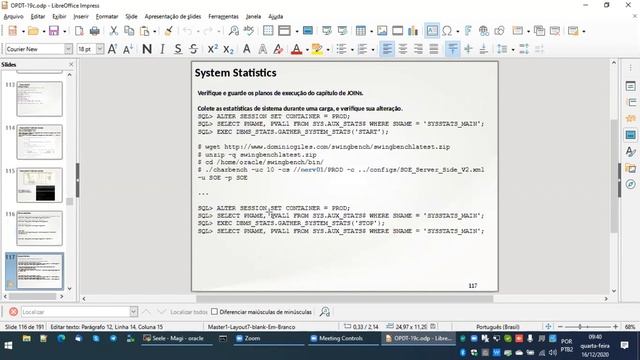
Task: Insert audio or video icon
Action: pos(398,31)
